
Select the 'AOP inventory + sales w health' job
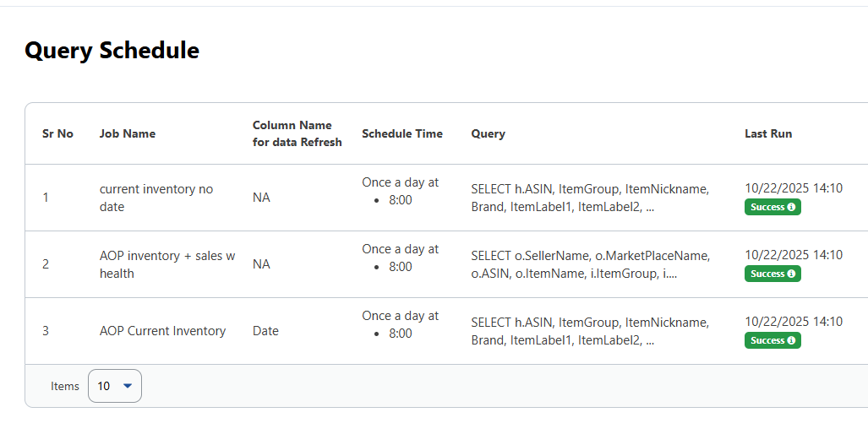pos(167,264)
